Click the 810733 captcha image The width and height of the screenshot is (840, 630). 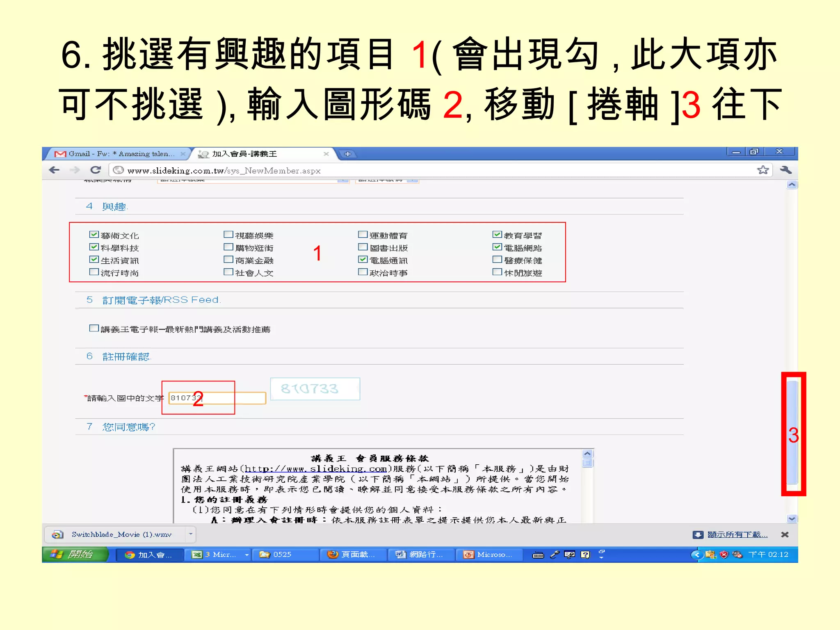click(x=315, y=388)
